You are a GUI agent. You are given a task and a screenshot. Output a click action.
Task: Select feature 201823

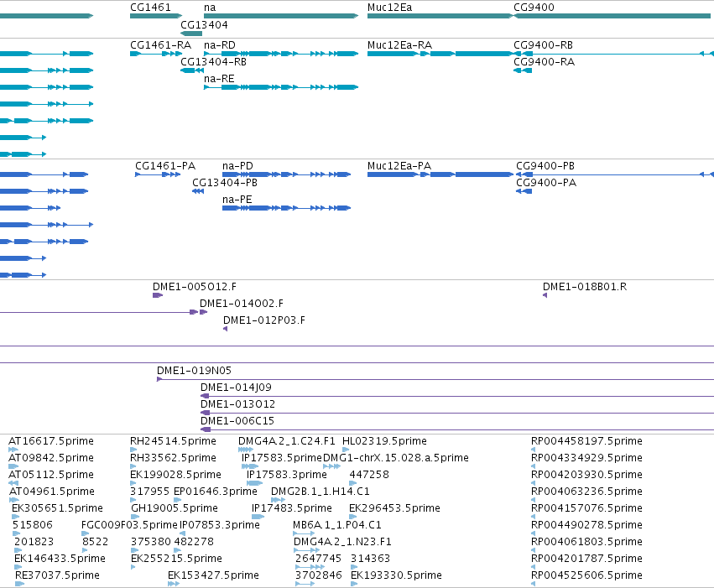(18, 550)
